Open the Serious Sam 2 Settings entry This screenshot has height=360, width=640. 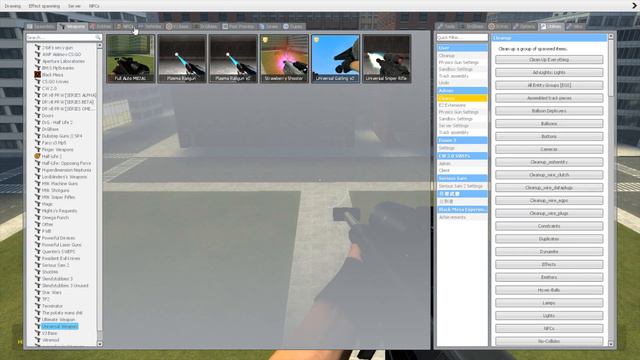point(462,186)
